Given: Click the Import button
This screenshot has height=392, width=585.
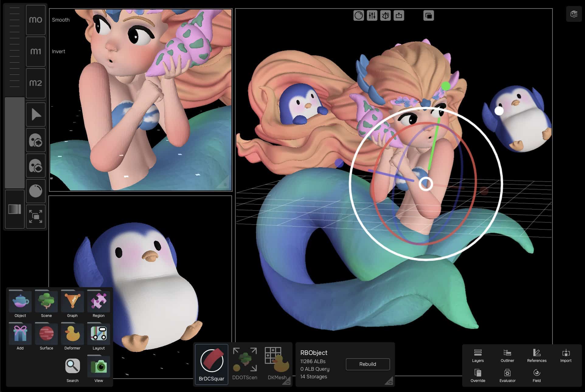Looking at the screenshot, I should click(566, 356).
